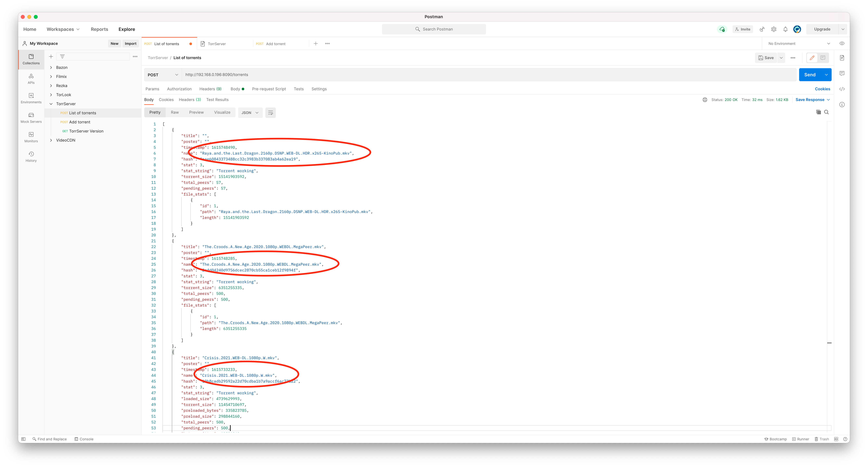
Task: Search the response body with magnifier icon
Action: (826, 112)
